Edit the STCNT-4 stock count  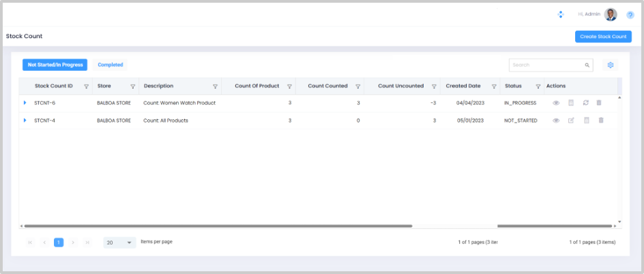(x=571, y=121)
